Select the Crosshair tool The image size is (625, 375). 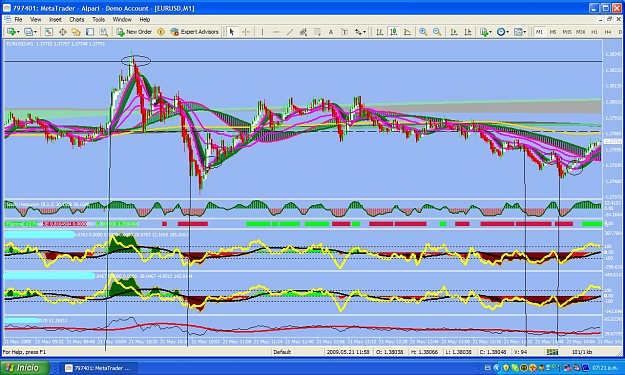click(246, 32)
